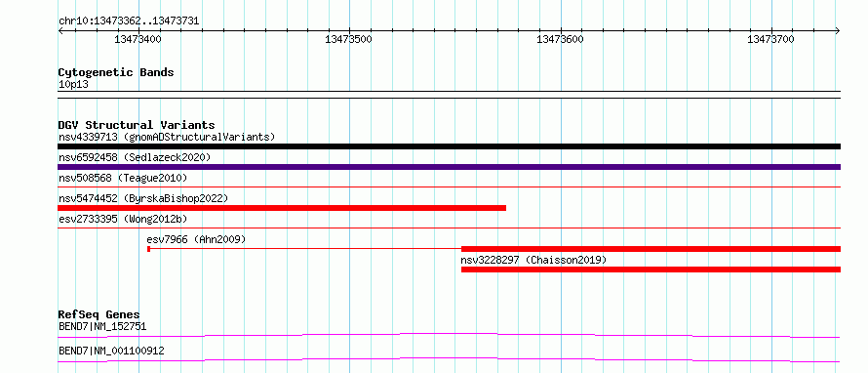868x373 pixels.
Task: Click the 10p13 band label
Action: tap(73, 84)
